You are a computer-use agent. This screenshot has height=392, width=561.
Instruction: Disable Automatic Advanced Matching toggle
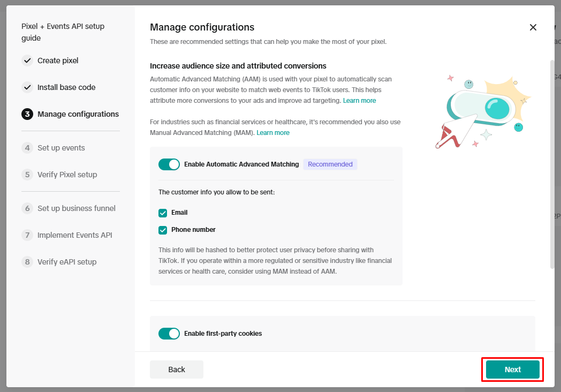pos(169,164)
